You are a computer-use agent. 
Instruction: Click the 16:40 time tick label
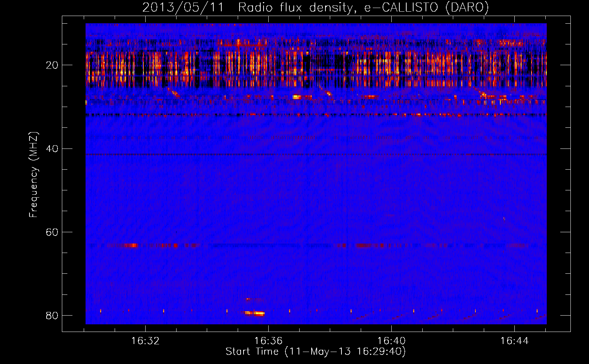[391, 341]
